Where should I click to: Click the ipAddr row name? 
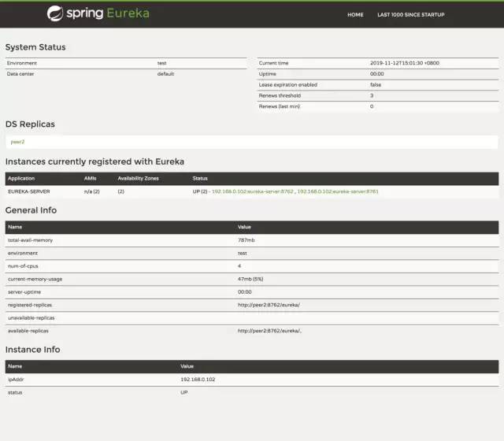click(16, 380)
